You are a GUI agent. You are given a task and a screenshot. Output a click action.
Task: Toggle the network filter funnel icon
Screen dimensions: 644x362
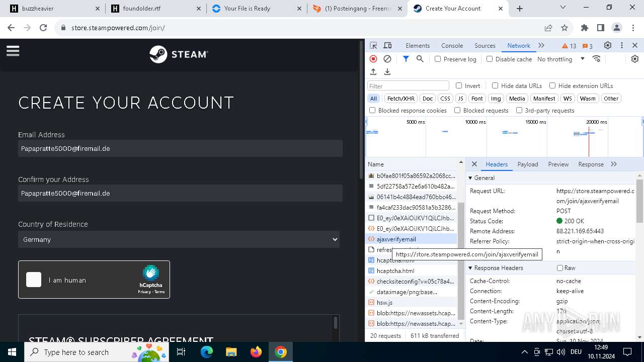406,59
